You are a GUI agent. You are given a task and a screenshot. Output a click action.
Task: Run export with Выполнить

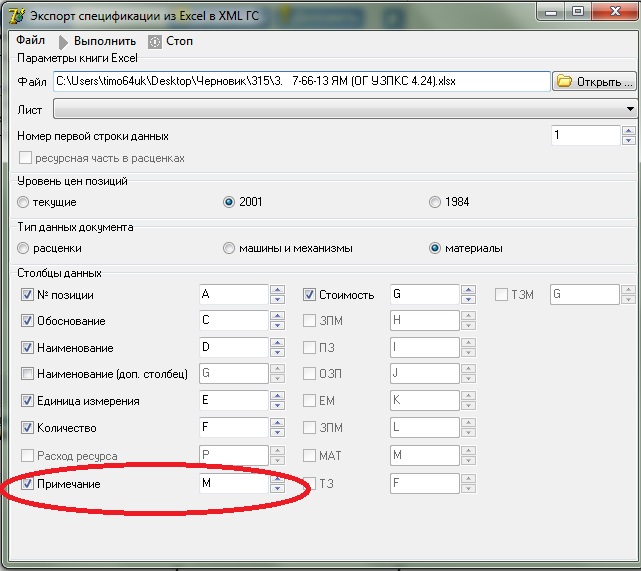pos(105,41)
